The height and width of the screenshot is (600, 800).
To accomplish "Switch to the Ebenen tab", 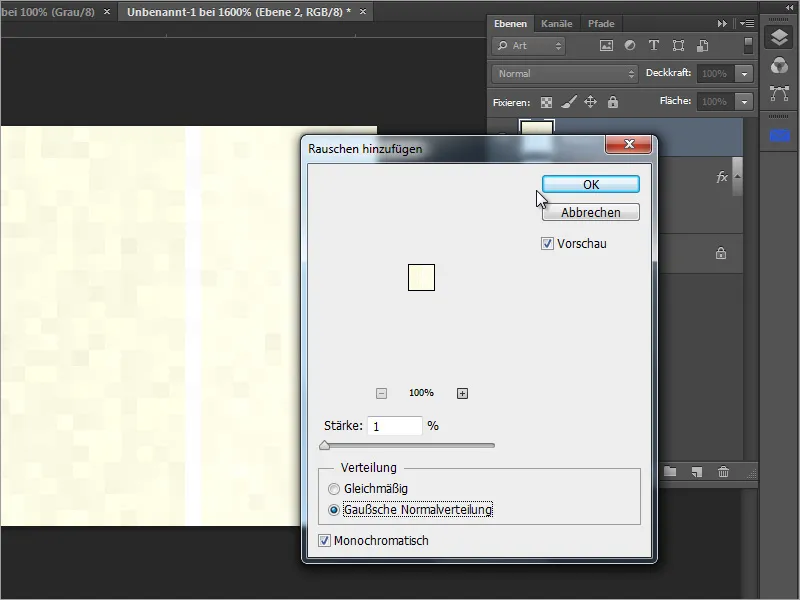I will [x=510, y=23].
